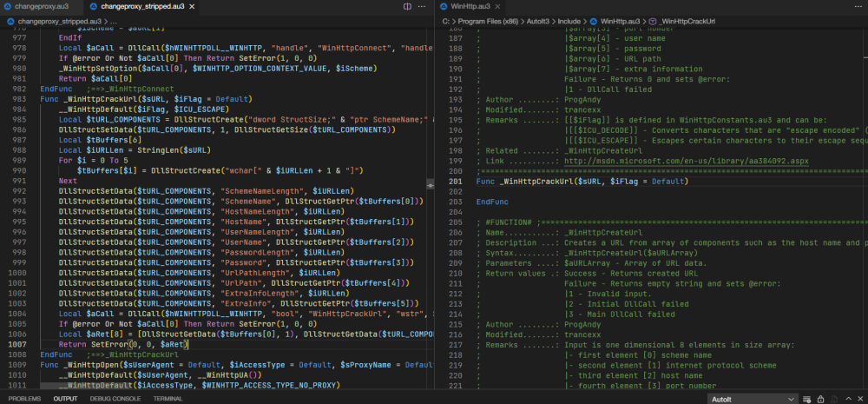Switch to the changeproxy.au3 tab
The width and height of the screenshot is (868, 404).
click(x=41, y=7)
